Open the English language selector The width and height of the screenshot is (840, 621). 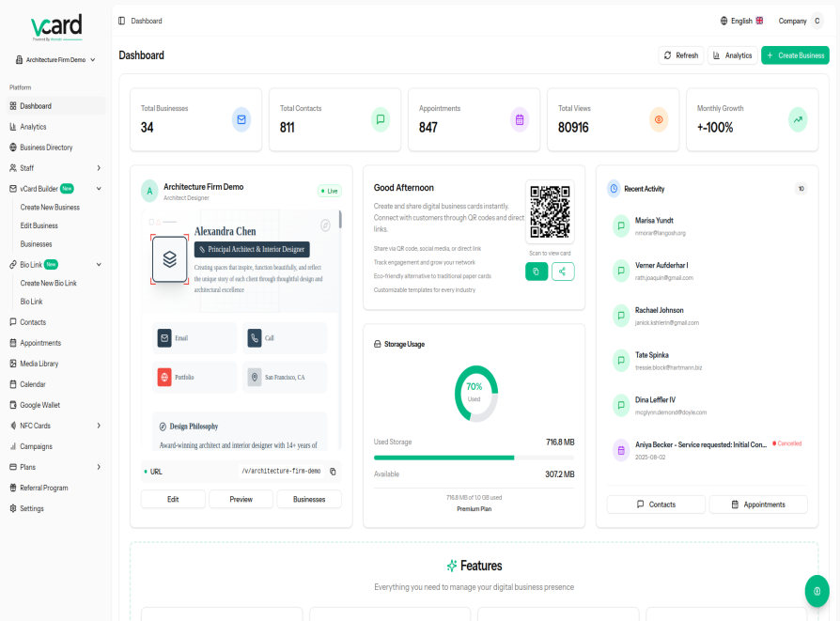[741, 21]
